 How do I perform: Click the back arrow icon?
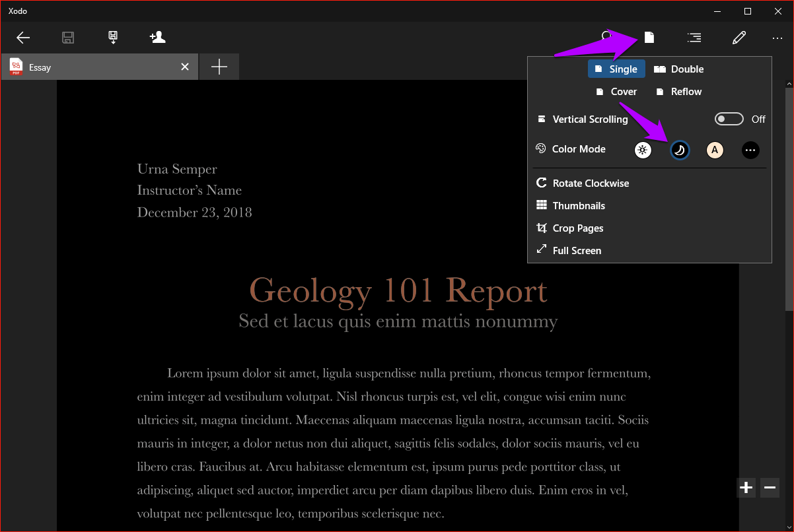pos(23,38)
